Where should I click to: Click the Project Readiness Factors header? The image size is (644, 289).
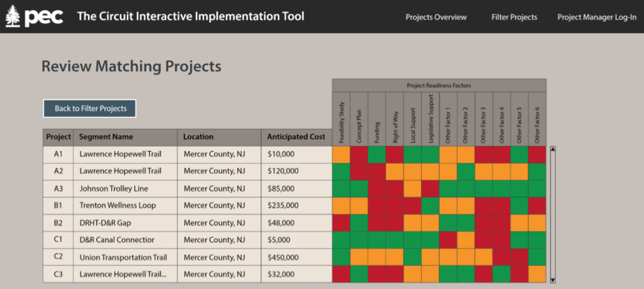[439, 86]
